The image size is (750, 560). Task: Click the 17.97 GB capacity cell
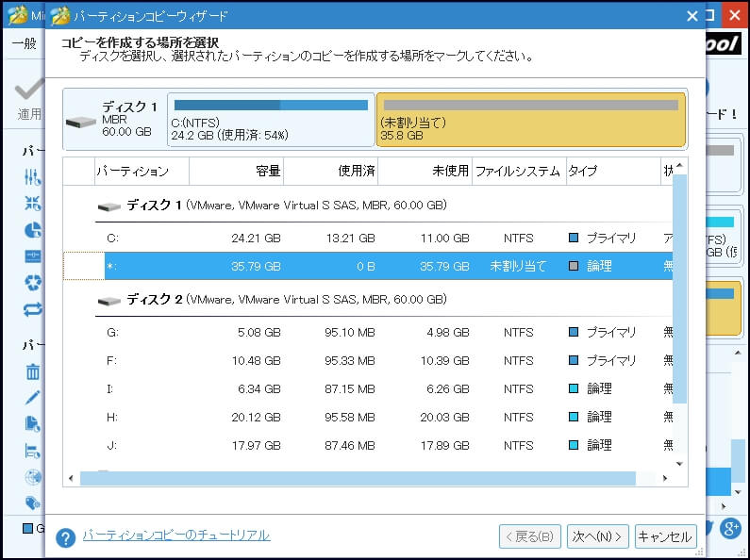(256, 445)
